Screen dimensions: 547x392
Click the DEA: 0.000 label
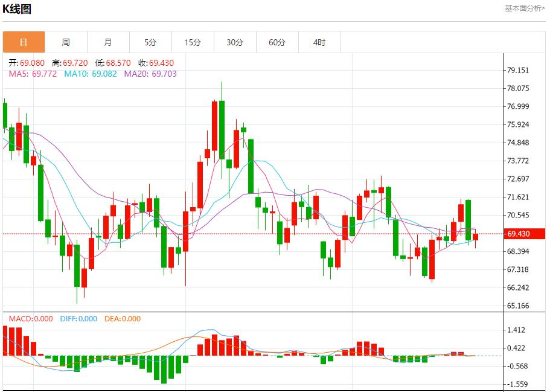[123, 319]
